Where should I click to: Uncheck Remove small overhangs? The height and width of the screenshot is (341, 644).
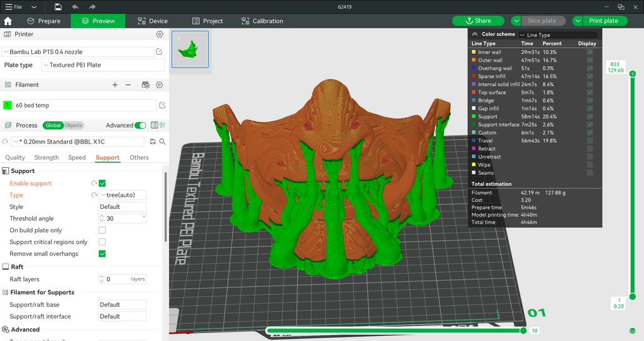[103, 254]
